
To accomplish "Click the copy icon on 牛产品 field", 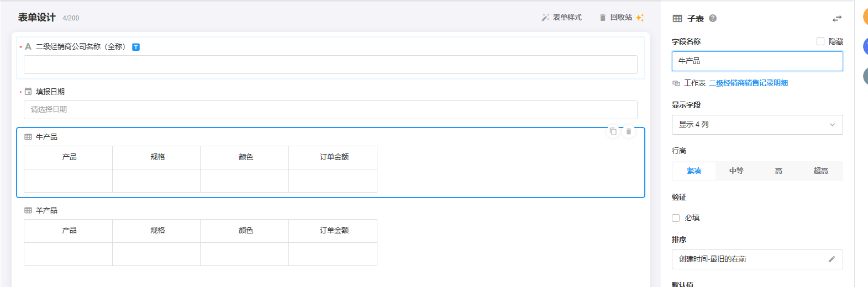I will (x=613, y=131).
